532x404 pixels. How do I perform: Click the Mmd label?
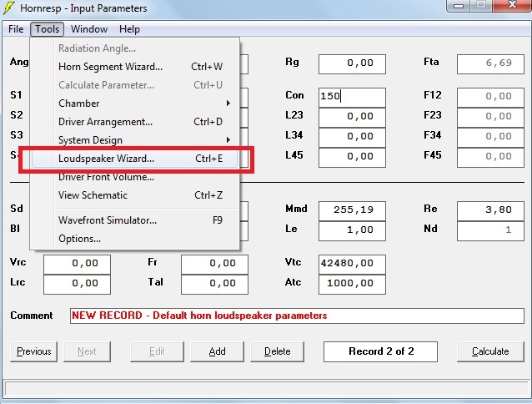pyautogui.click(x=296, y=209)
